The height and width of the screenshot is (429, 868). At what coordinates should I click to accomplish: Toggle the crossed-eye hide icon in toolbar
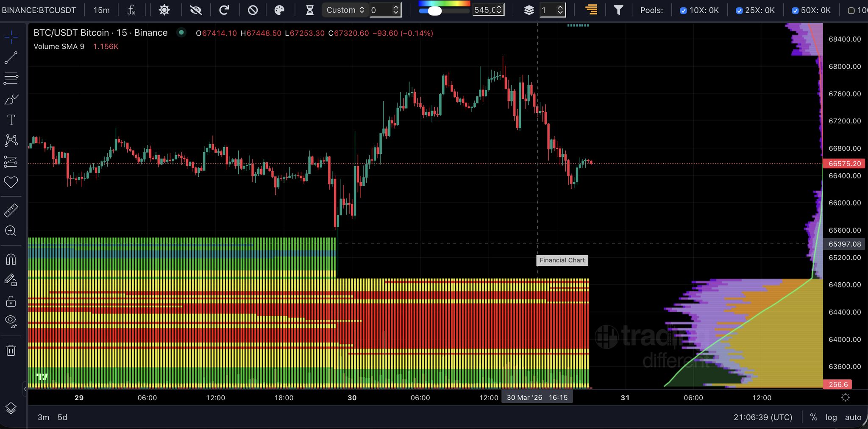pyautogui.click(x=196, y=10)
